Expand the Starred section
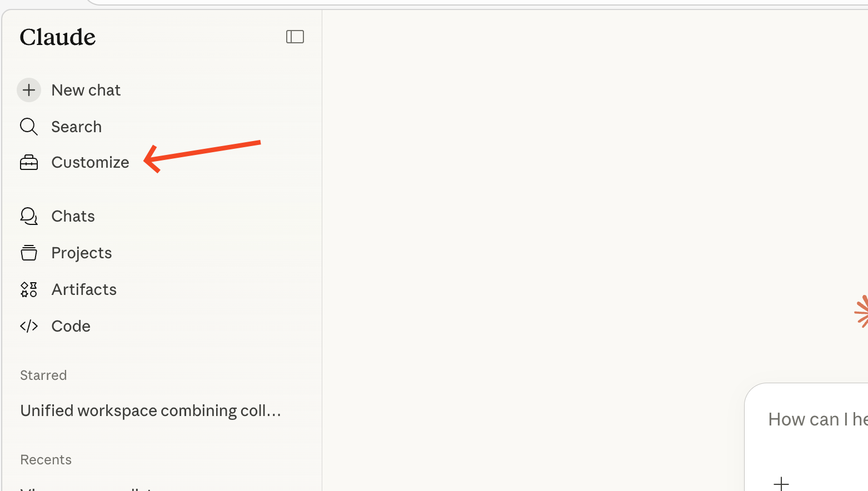Viewport: 868px width, 491px height. click(43, 375)
